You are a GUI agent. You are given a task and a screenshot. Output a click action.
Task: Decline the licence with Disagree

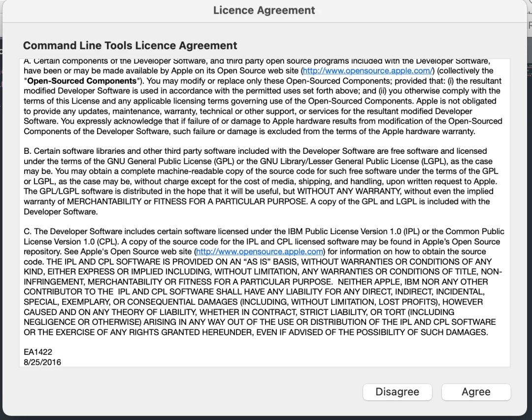[x=398, y=392]
